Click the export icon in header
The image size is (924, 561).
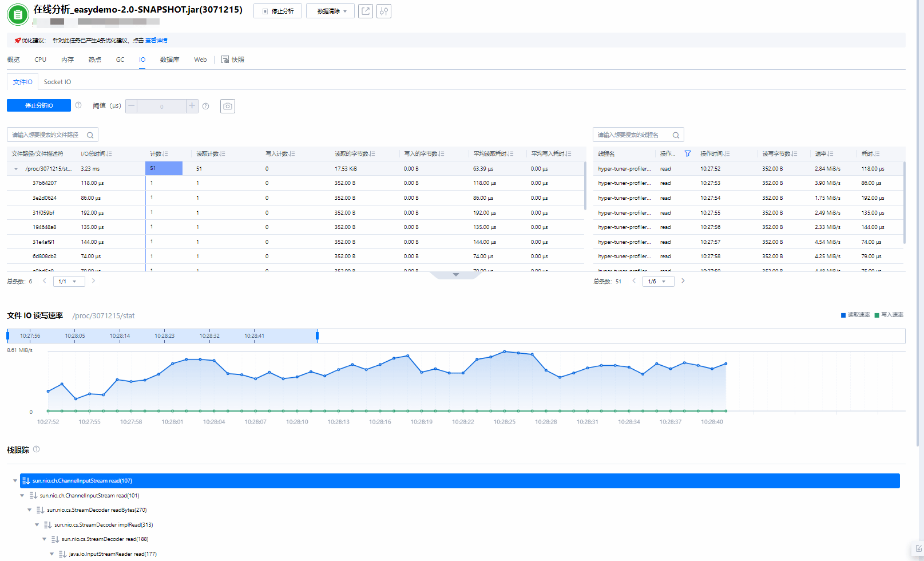pyautogui.click(x=366, y=11)
